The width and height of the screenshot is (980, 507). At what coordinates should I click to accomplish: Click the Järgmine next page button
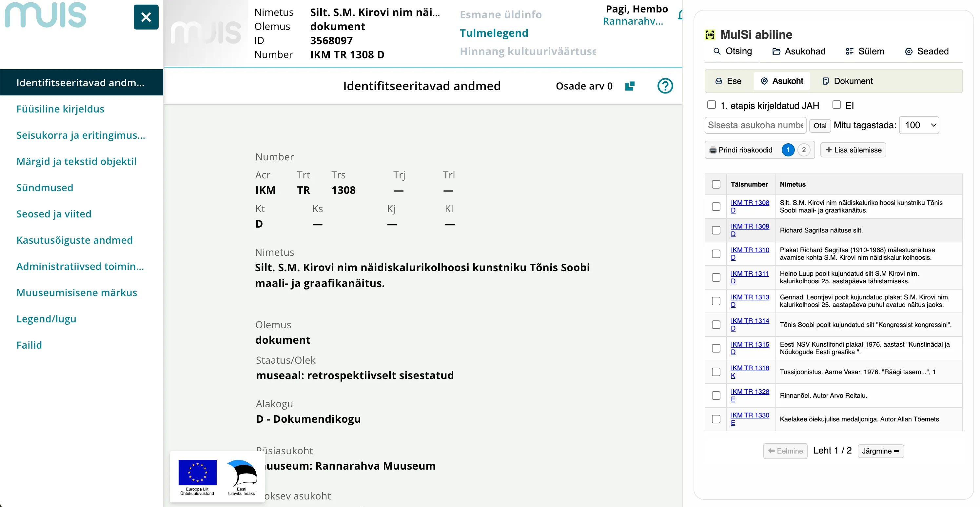[880, 451]
